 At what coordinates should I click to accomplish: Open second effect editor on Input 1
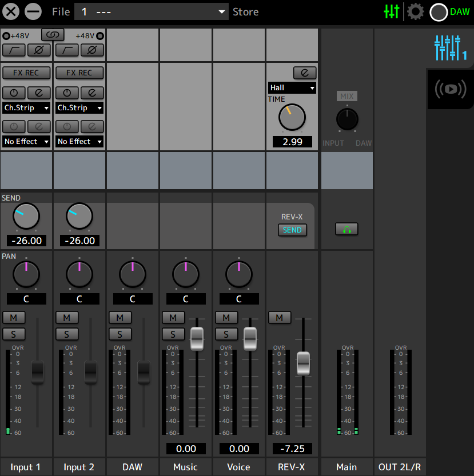click(x=39, y=126)
